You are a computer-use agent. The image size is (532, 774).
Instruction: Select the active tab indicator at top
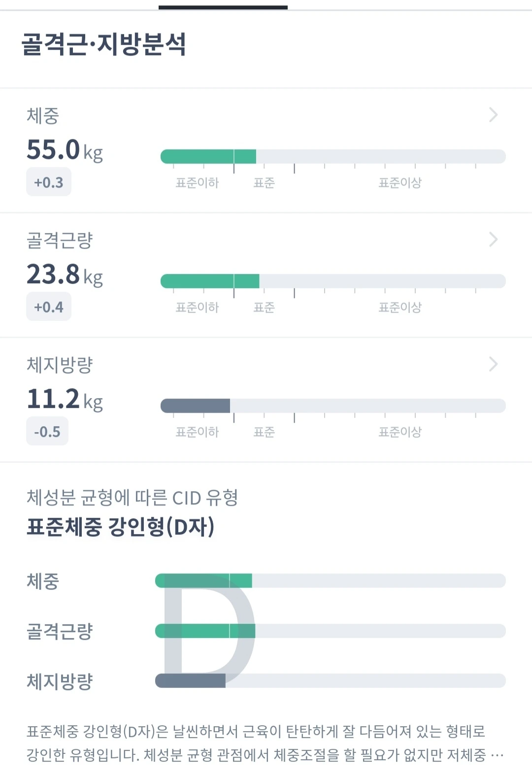pyautogui.click(x=223, y=7)
